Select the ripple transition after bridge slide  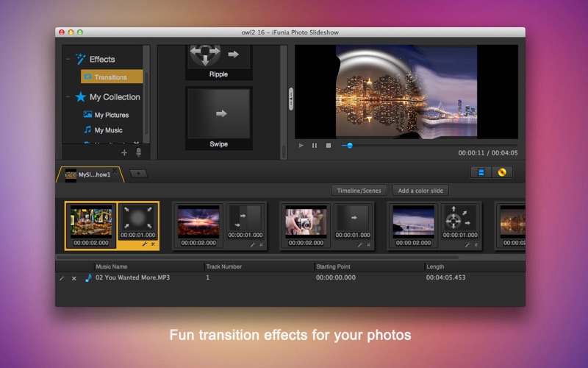[x=460, y=218]
